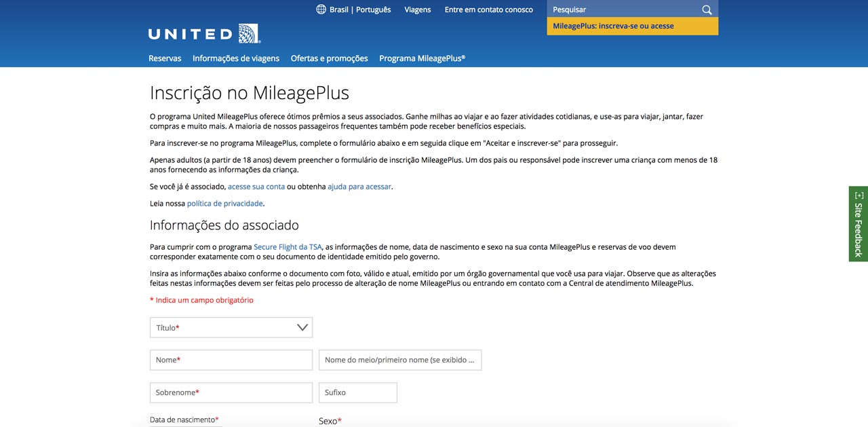The height and width of the screenshot is (427, 868).
Task: Open the Título dropdown
Action: pos(231,328)
